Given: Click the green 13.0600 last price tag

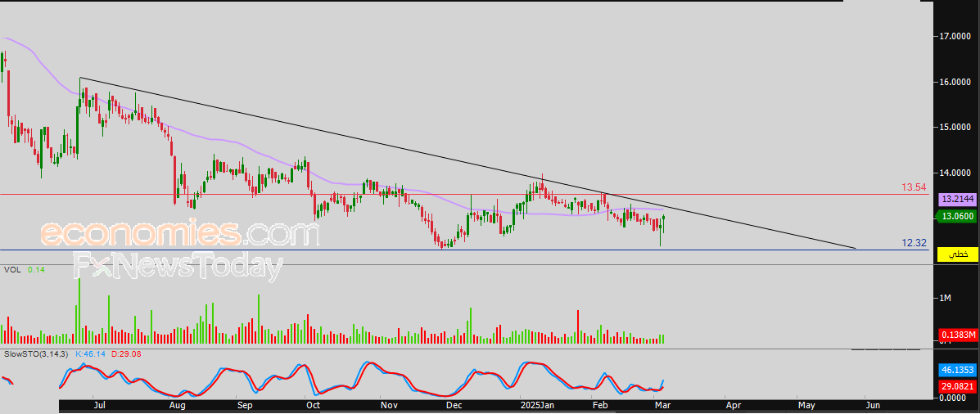Looking at the screenshot, I should 956,217.
